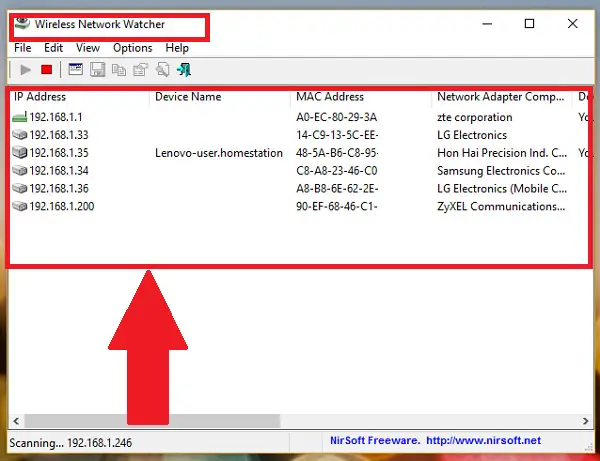Click the ZyXEL Communications... cell
This screenshot has height=461, width=600.
[501, 207]
